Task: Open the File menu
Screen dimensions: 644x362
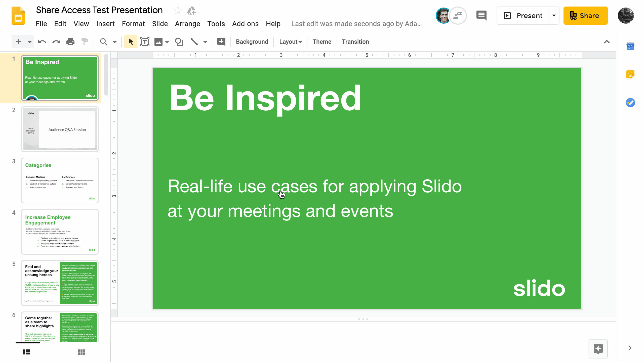Action: [41, 24]
